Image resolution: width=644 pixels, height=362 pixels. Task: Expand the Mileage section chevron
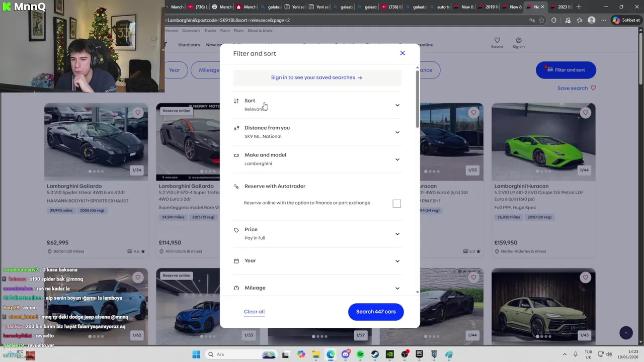397,288
